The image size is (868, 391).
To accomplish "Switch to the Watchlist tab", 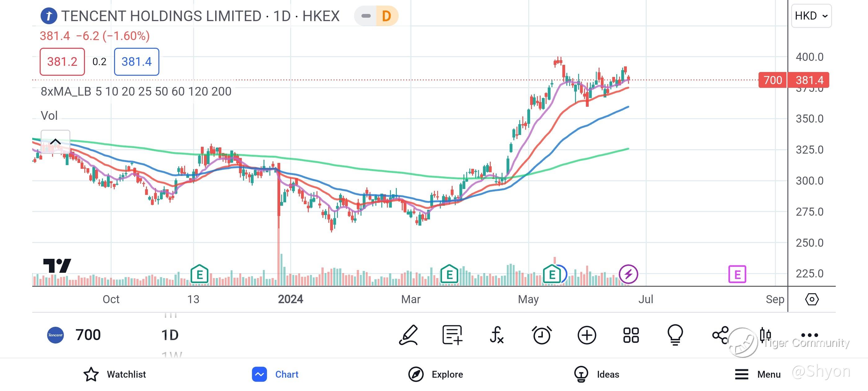I will pos(115,374).
